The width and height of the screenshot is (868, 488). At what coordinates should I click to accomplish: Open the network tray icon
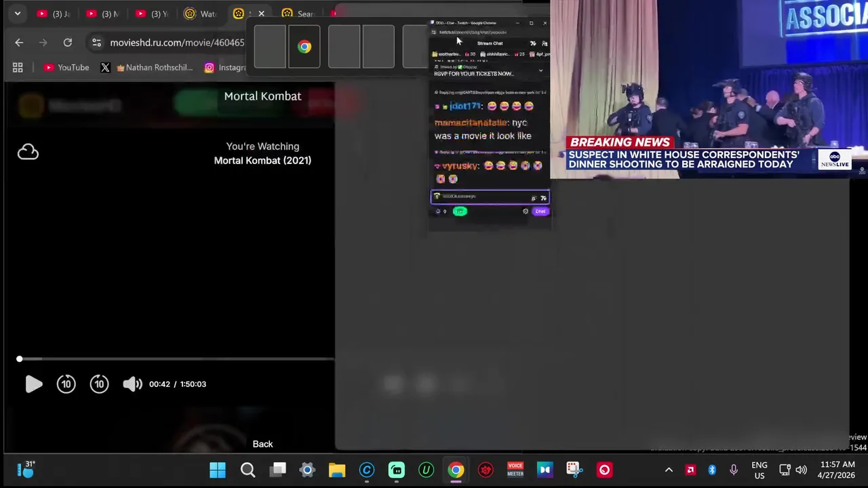pyautogui.click(x=785, y=470)
